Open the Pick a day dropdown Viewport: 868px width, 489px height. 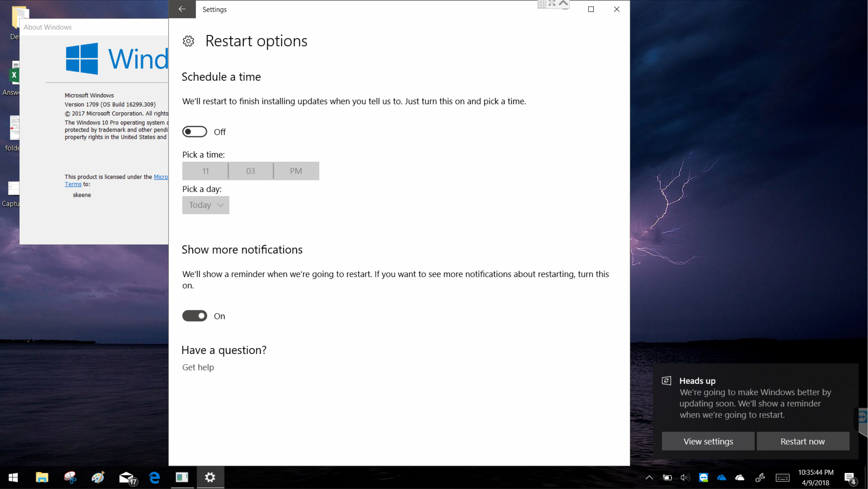[x=206, y=205]
